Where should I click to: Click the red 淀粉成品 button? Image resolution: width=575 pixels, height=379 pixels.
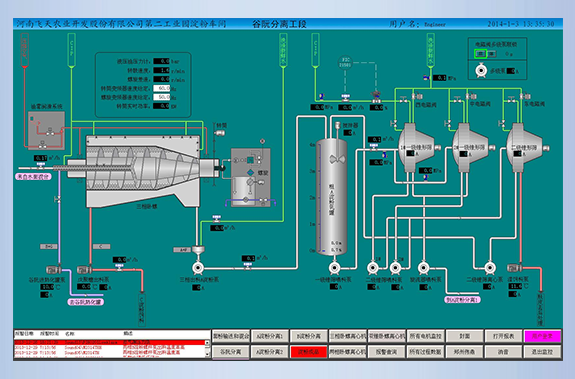point(308,352)
